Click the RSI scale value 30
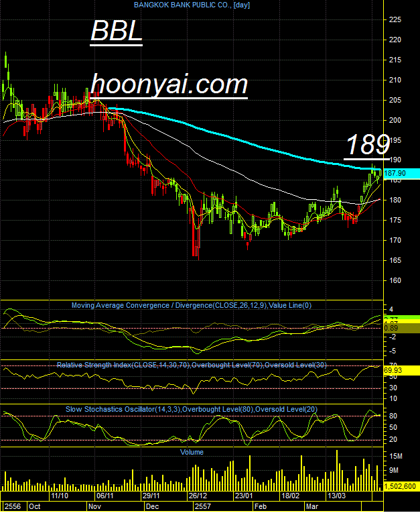Viewport: 420px width, 513px height. (x=393, y=388)
